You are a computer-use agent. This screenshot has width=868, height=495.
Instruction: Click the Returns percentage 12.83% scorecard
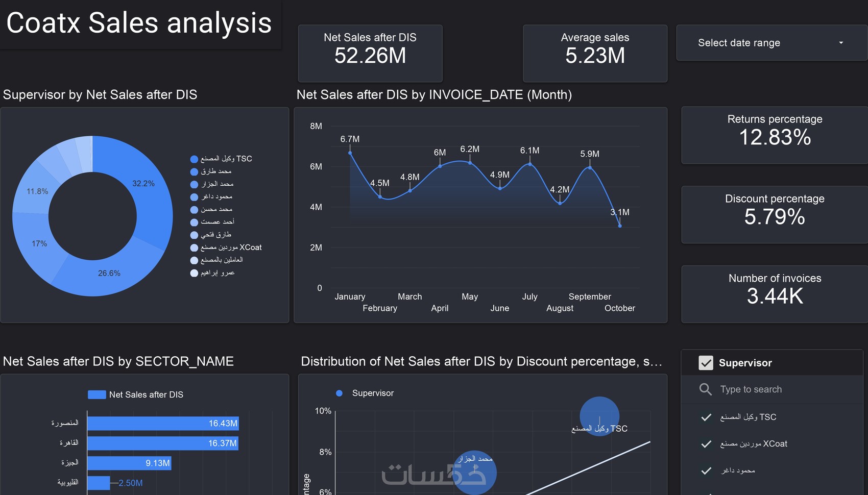[775, 135]
